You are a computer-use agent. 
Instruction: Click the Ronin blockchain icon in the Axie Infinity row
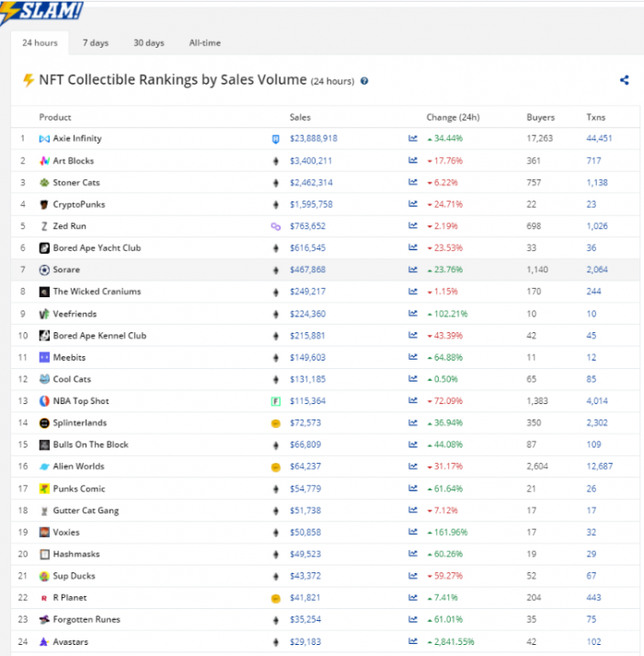[275, 139]
